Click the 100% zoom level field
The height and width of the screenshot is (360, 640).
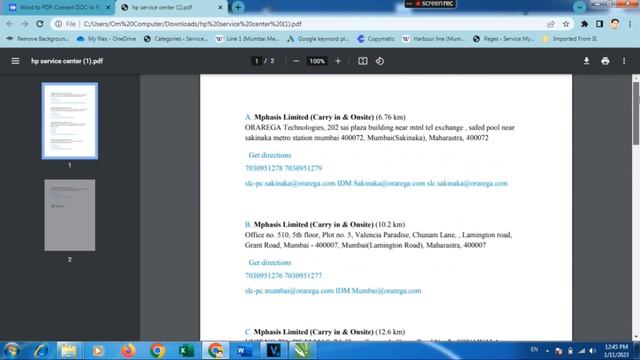pyautogui.click(x=317, y=61)
